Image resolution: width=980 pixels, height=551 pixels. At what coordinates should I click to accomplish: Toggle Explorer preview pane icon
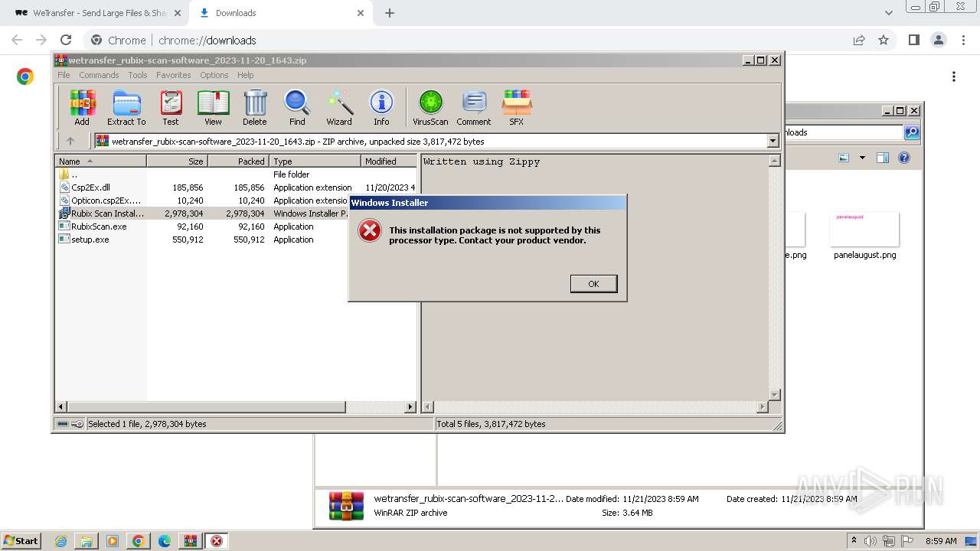(883, 158)
